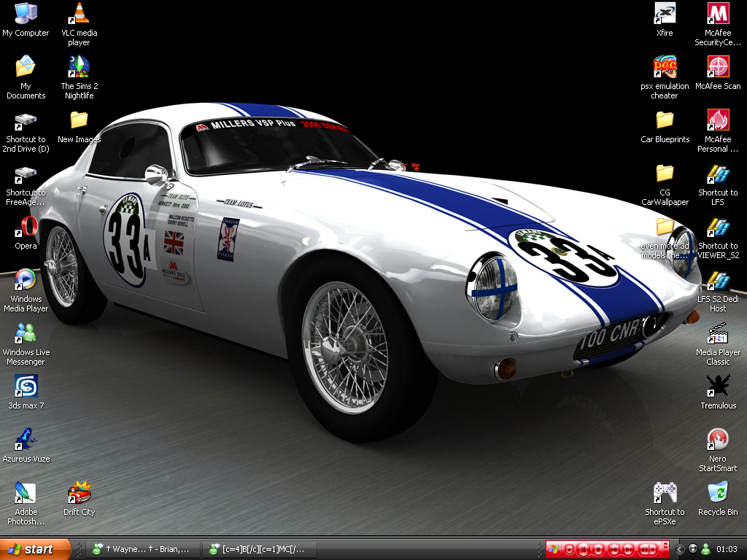Open the 'even more 3d models' folder
The width and height of the screenshot is (747, 560).
tap(665, 238)
